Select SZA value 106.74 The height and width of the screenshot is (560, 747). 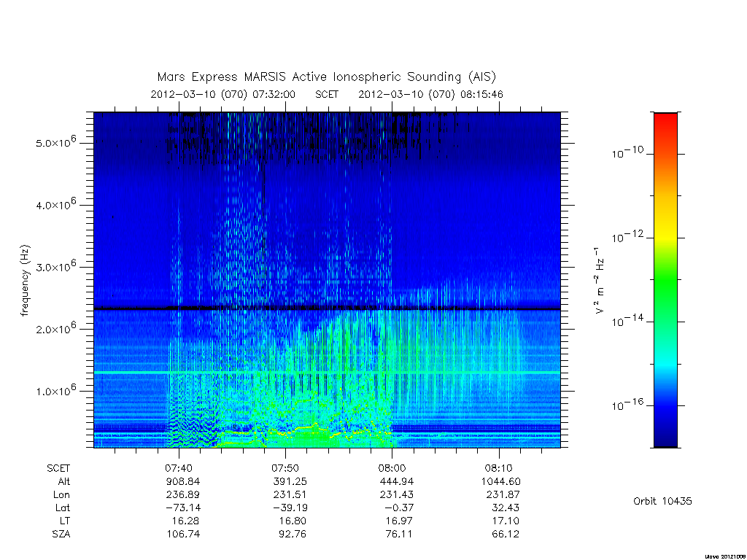183,534
